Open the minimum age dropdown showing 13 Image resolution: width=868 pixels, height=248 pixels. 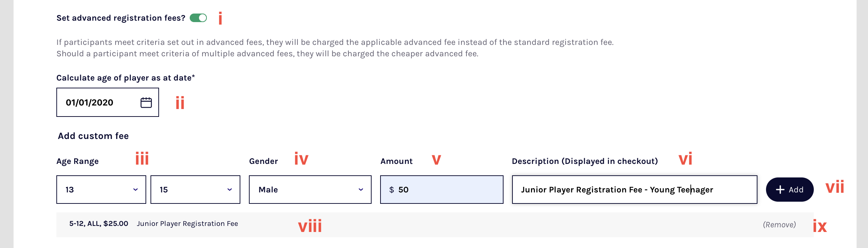pyautogui.click(x=101, y=190)
